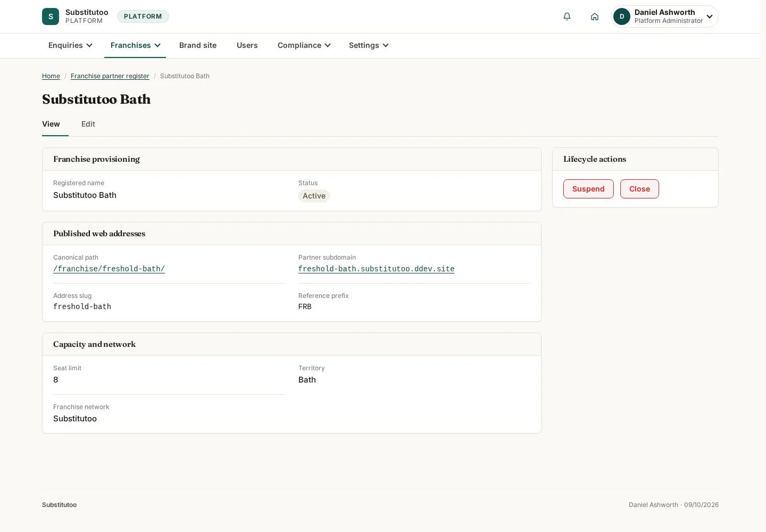766x532 pixels.
Task: Click the Close lifecycle button
Action: point(639,189)
